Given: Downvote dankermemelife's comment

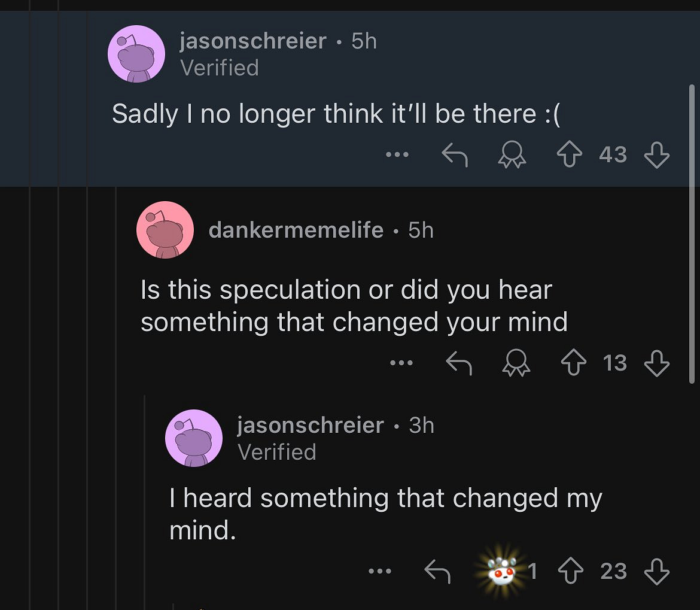Looking at the screenshot, I should (656, 363).
